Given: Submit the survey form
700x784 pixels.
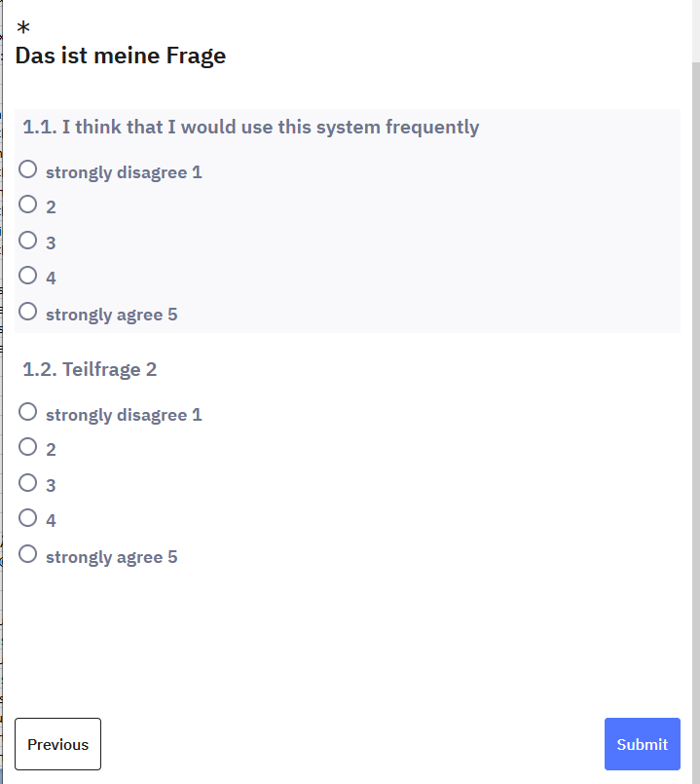Looking at the screenshot, I should tap(642, 744).
